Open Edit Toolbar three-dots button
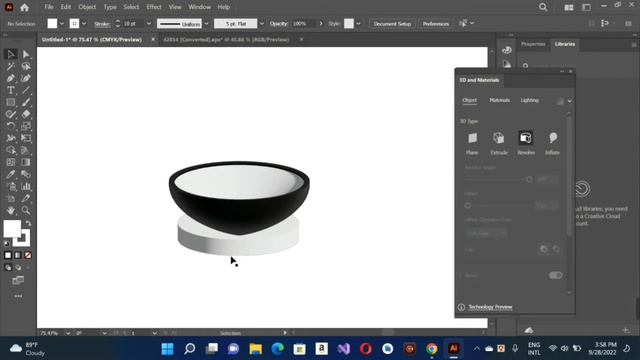The width and height of the screenshot is (640, 360). [18, 296]
